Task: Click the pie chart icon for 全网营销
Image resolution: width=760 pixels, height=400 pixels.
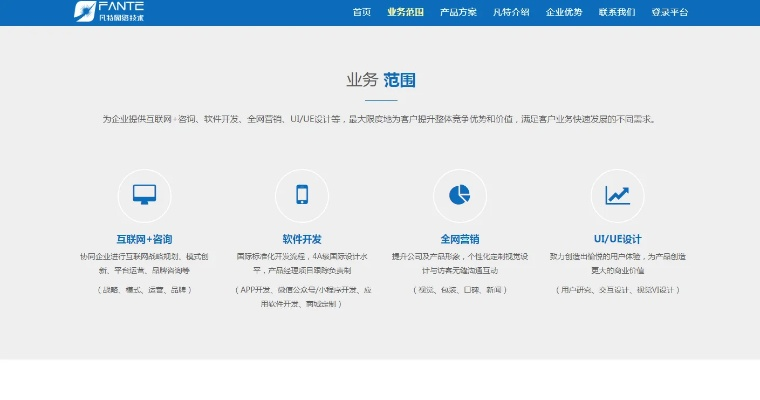Action: (x=459, y=195)
